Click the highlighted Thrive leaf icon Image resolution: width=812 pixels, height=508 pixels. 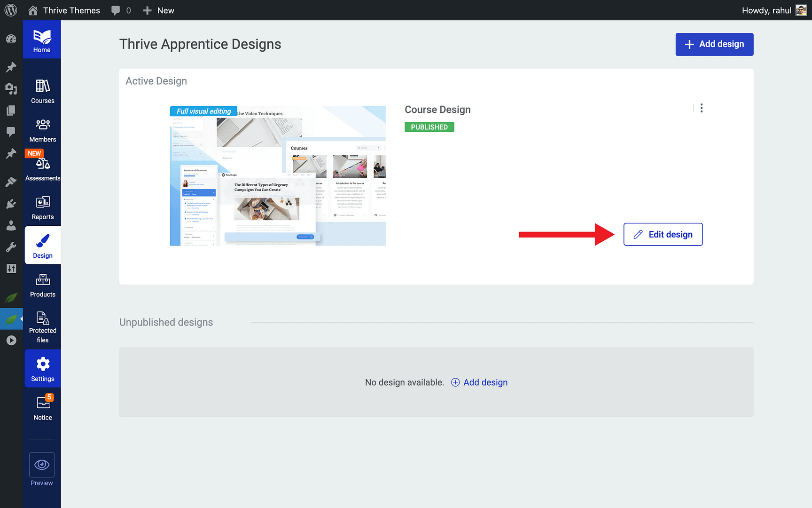click(11, 318)
